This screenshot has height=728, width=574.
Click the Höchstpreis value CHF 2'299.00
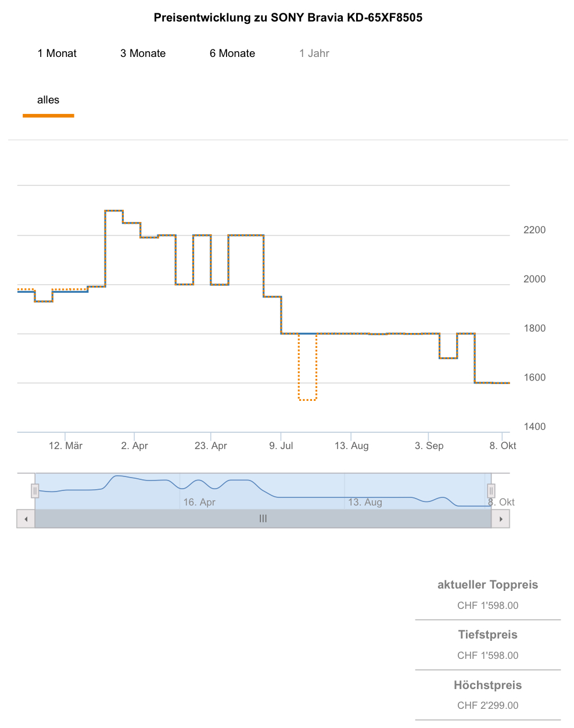coord(487,705)
